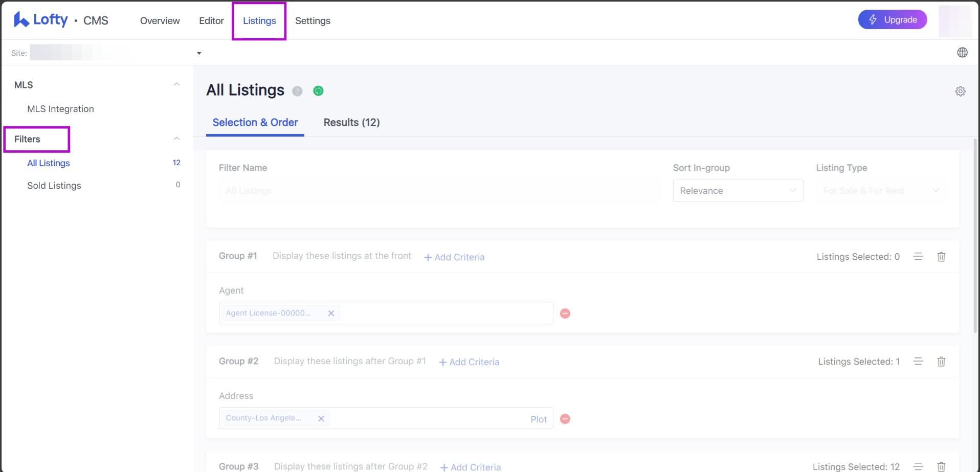Open the Editor tab in top navigation
Image resolution: width=980 pixels, height=472 pixels.
211,21
